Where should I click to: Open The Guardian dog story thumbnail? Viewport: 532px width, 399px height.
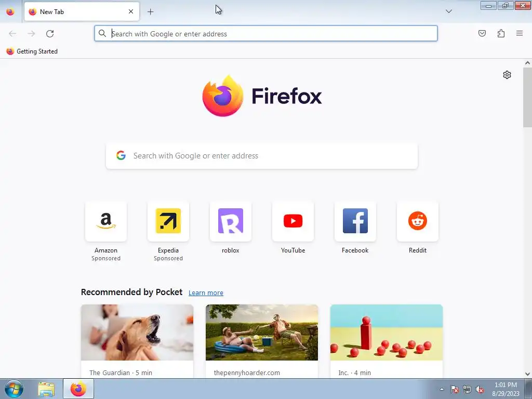tap(137, 332)
